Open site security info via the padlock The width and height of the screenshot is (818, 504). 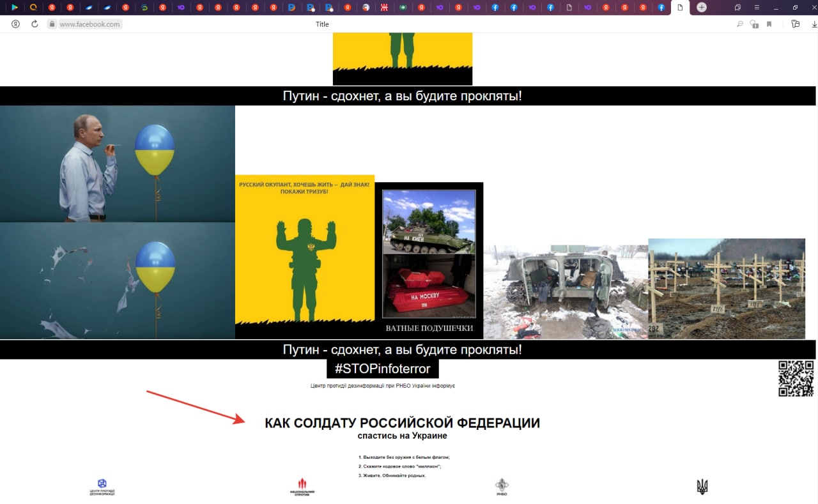coord(52,24)
